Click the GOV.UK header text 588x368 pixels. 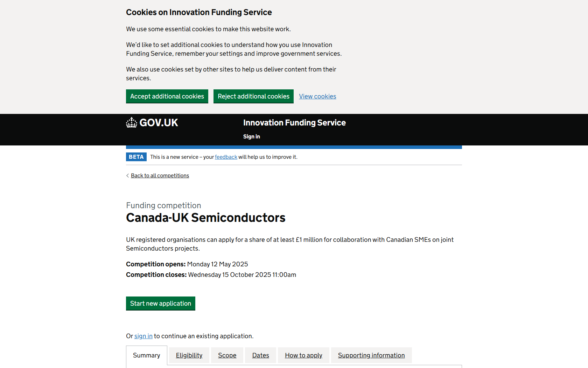pyautogui.click(x=159, y=123)
